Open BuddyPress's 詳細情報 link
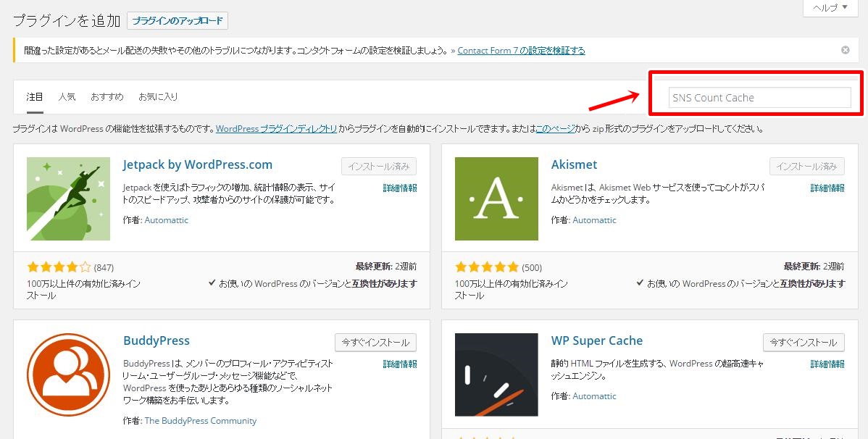This screenshot has height=439, width=868. [400, 364]
